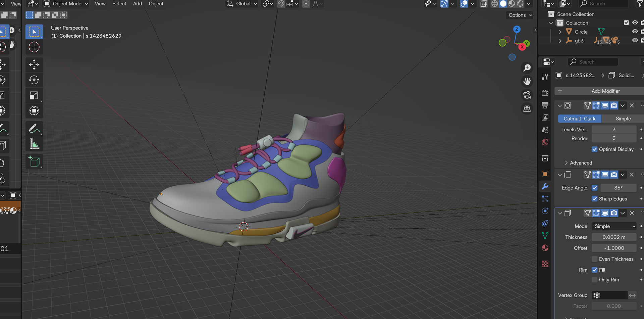Expand the Circle outliner item
644x319 pixels.
560,32
